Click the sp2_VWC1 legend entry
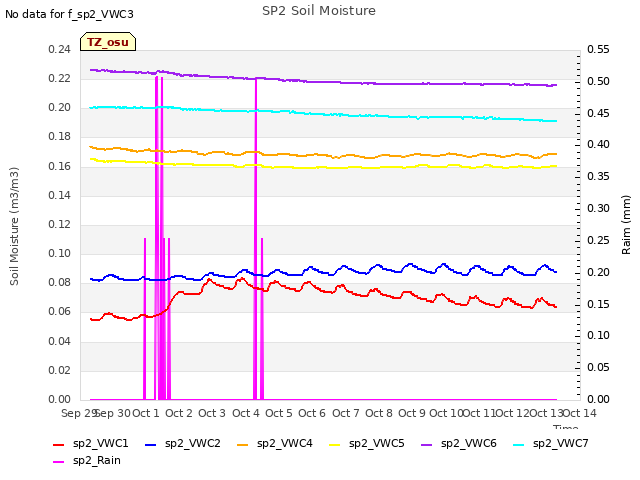640x480 pixels. [x=91, y=443]
